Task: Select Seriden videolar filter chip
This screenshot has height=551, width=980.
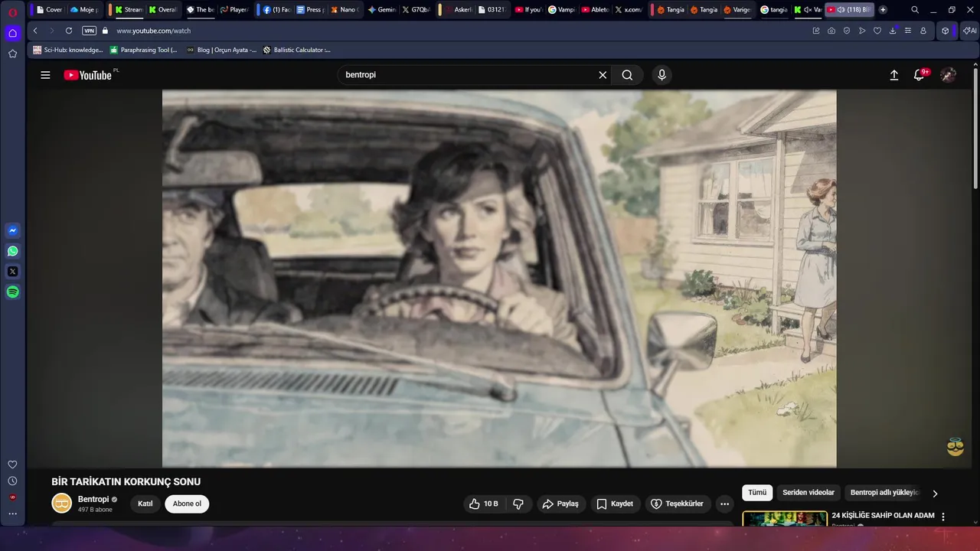Action: [808, 493]
